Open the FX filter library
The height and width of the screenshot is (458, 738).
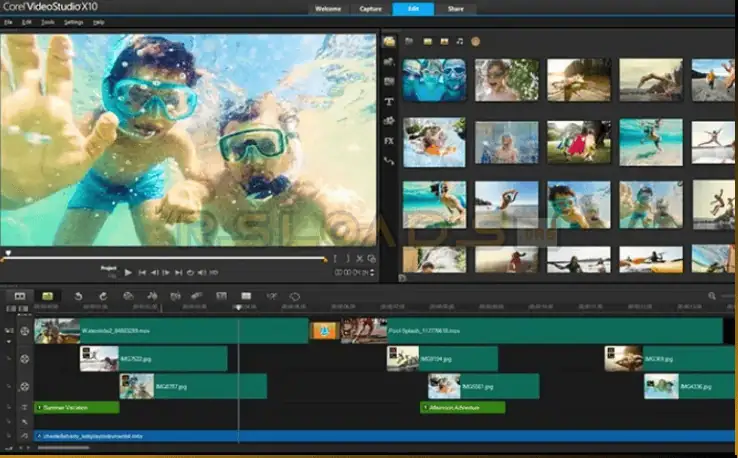389,141
